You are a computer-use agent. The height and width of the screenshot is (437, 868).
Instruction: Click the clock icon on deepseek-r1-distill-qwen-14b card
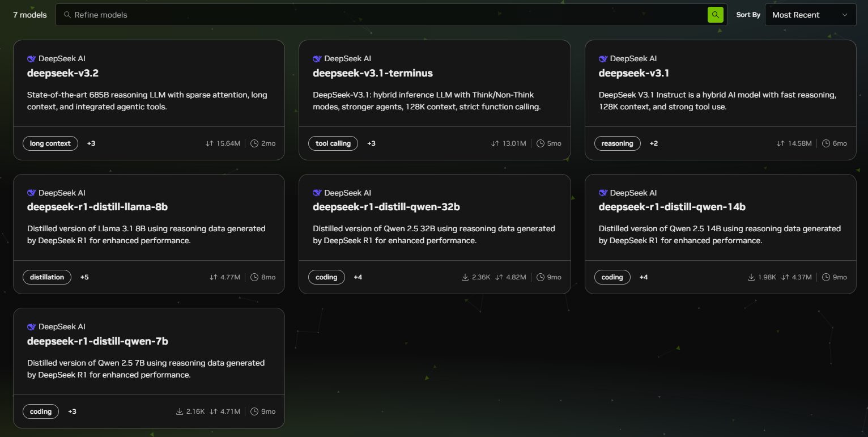click(x=826, y=277)
